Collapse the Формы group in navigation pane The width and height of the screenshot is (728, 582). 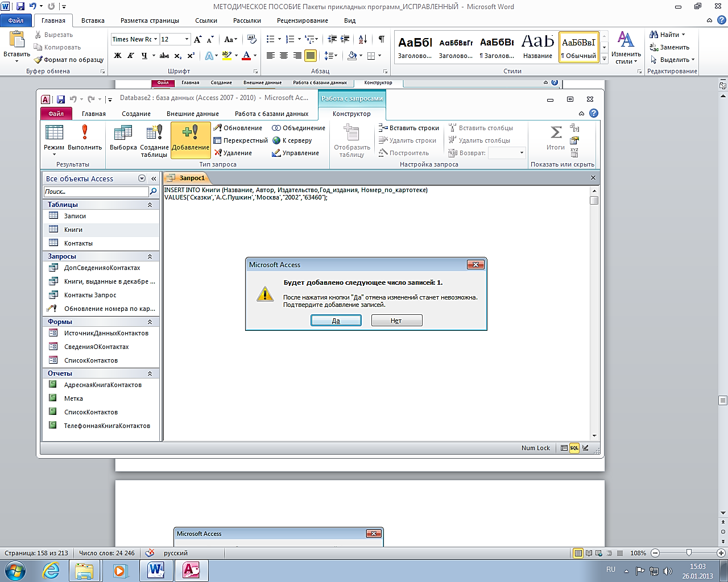(150, 322)
